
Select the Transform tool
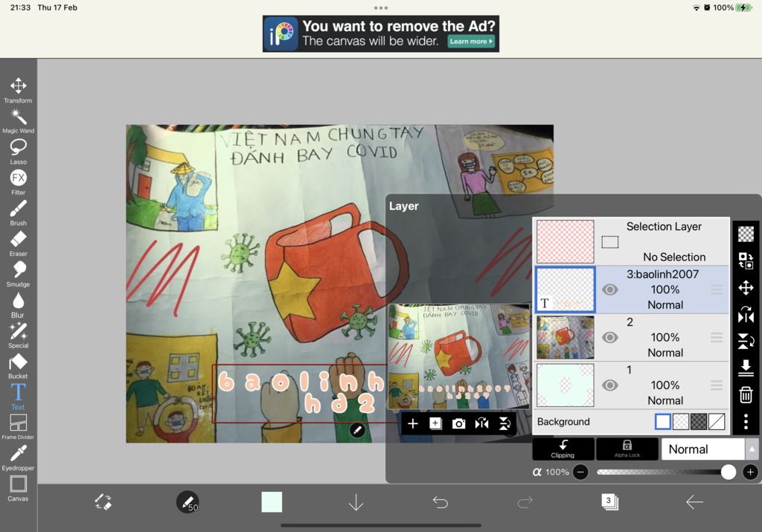pos(18,90)
